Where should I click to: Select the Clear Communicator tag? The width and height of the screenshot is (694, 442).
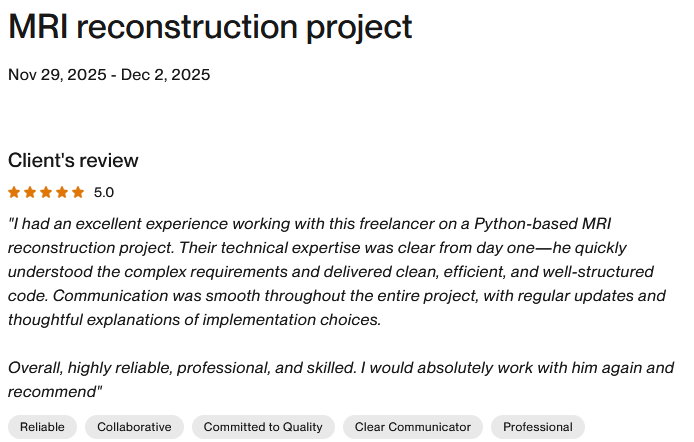point(413,427)
